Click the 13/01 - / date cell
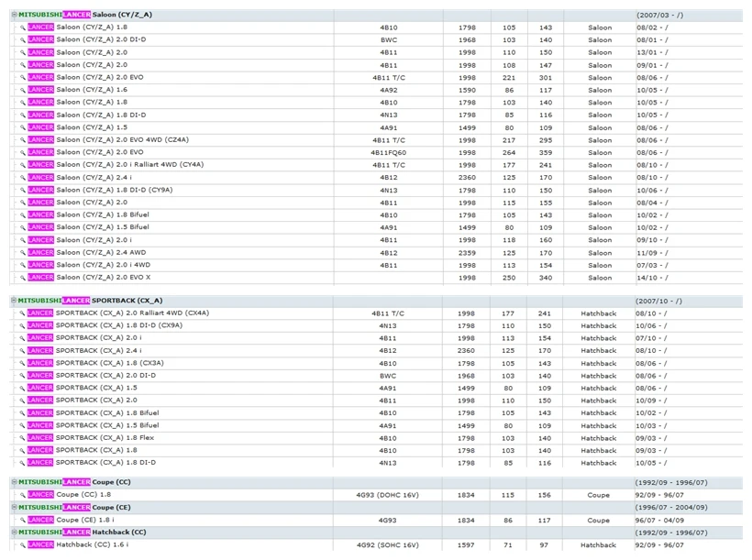Image resolution: width=752 pixels, height=560 pixels. (652, 53)
